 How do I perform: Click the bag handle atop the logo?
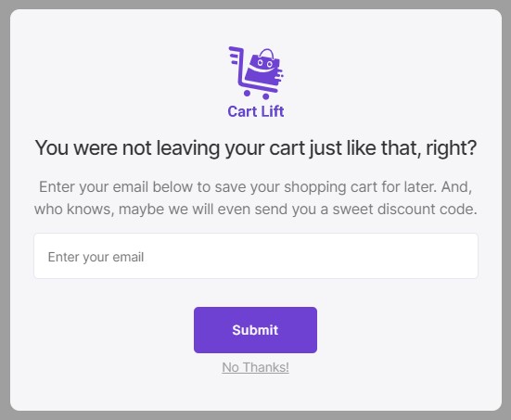pos(267,54)
